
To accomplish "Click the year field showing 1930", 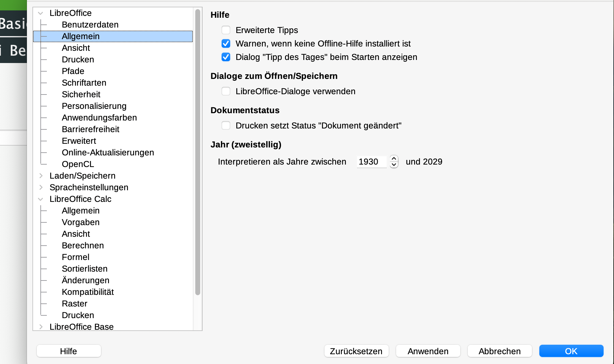I will (x=372, y=162).
